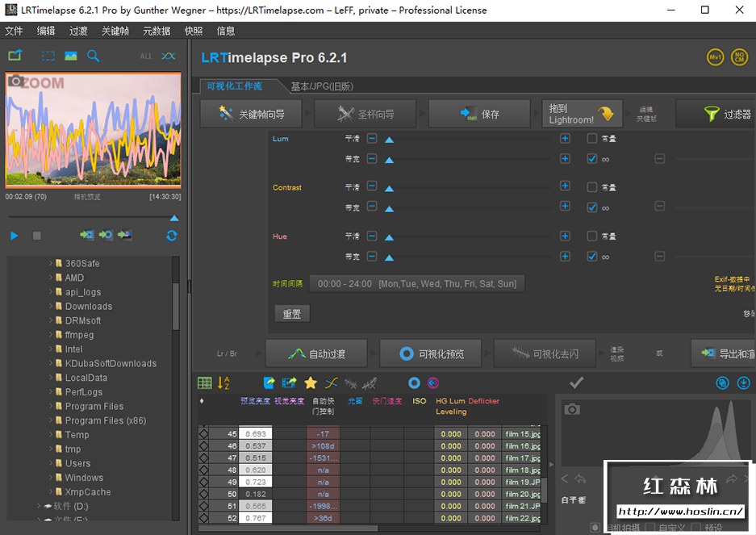Open the 关键帧 menu
756x535 pixels.
pyautogui.click(x=115, y=31)
